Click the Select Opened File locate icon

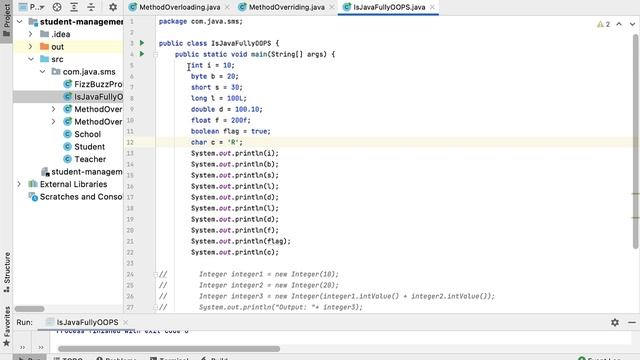pyautogui.click(x=57, y=7)
